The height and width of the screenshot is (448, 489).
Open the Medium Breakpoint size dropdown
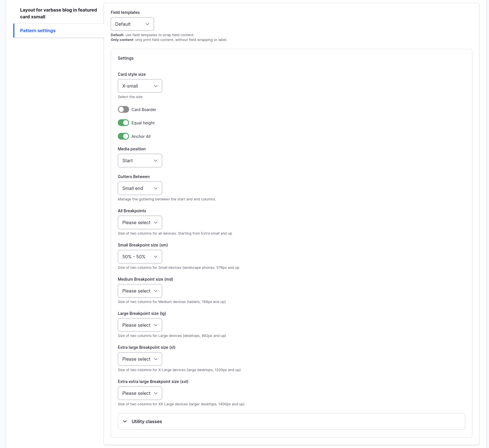click(x=140, y=291)
